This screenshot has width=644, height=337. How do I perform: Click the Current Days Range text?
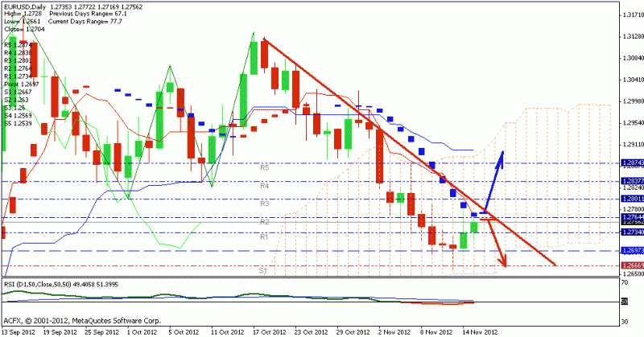(85, 22)
